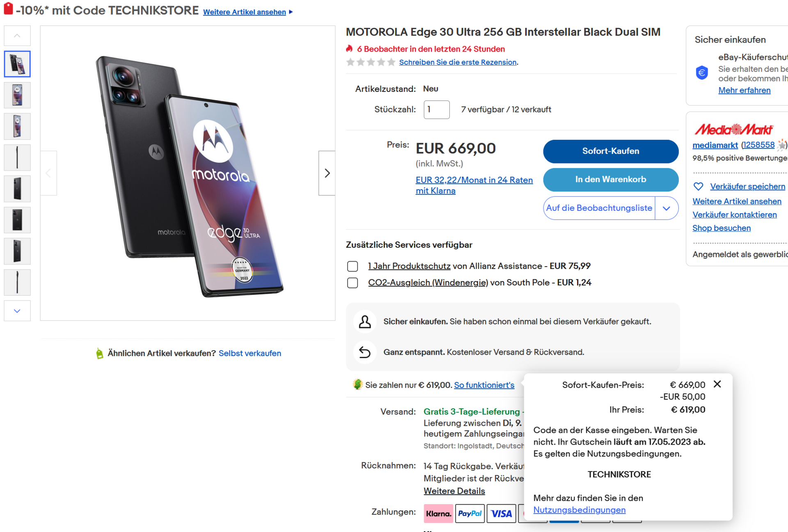Image resolution: width=788 pixels, height=532 pixels.
Task: Tick the CO2-Ausgleich Windenergie checkbox
Action: pos(353,283)
